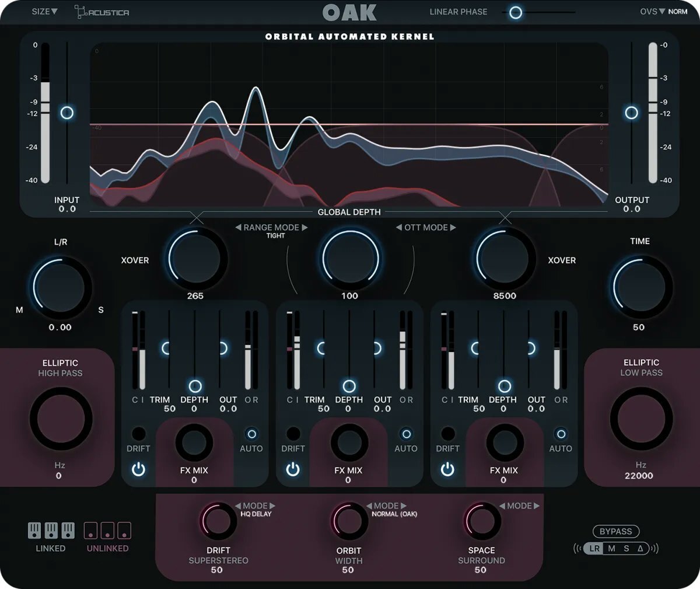Click the Low Pass Hz value 22000
Image resolution: width=700 pixels, height=589 pixels.
[x=639, y=476]
